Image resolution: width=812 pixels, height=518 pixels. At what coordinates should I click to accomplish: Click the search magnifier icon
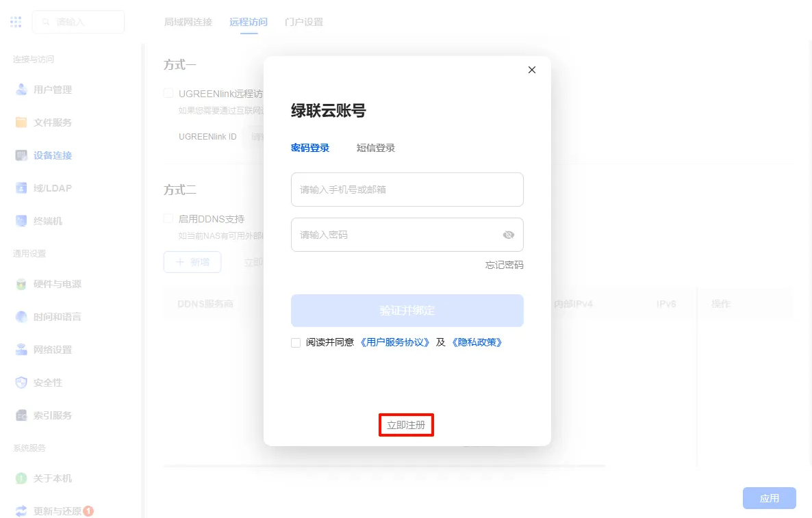coord(46,22)
